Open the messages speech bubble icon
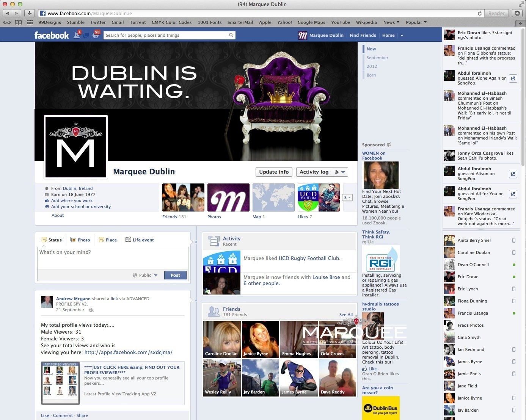 (86, 35)
